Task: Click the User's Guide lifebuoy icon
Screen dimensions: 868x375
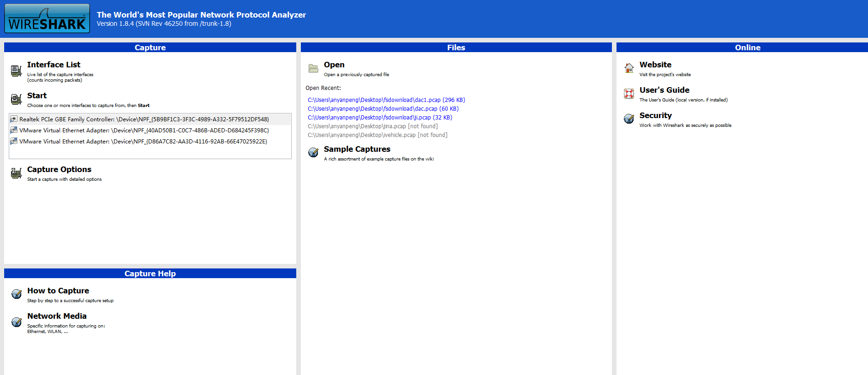Action: pos(629,94)
